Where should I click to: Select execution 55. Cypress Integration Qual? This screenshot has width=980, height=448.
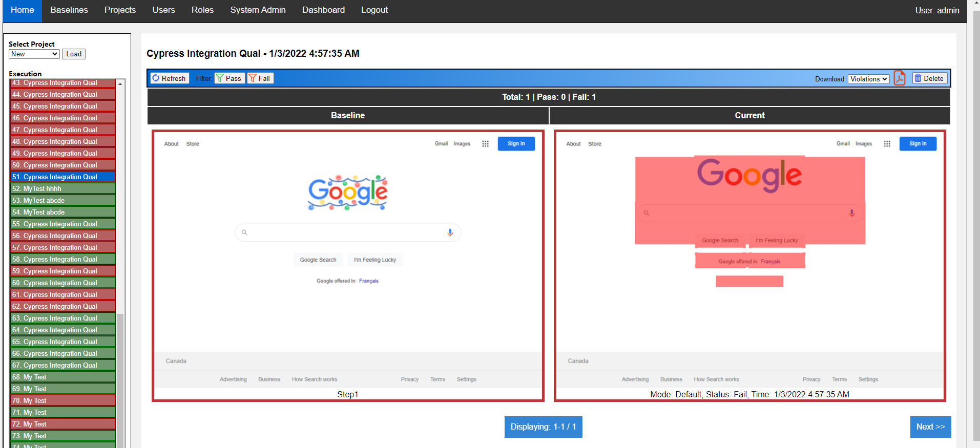coord(62,224)
